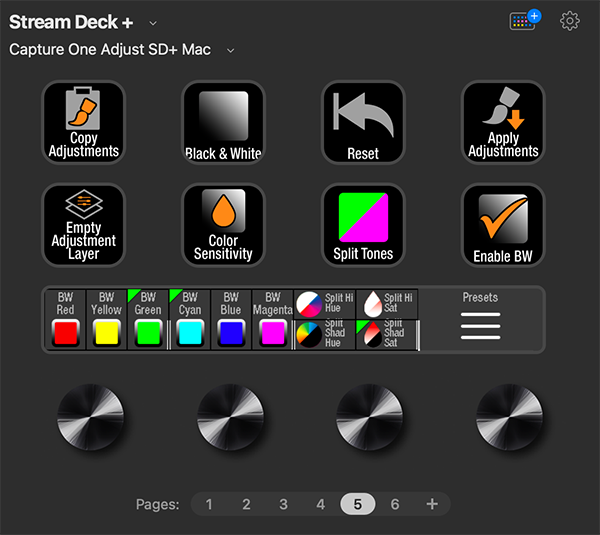
Task: Open preferences with the gear icon
Action: point(570,21)
